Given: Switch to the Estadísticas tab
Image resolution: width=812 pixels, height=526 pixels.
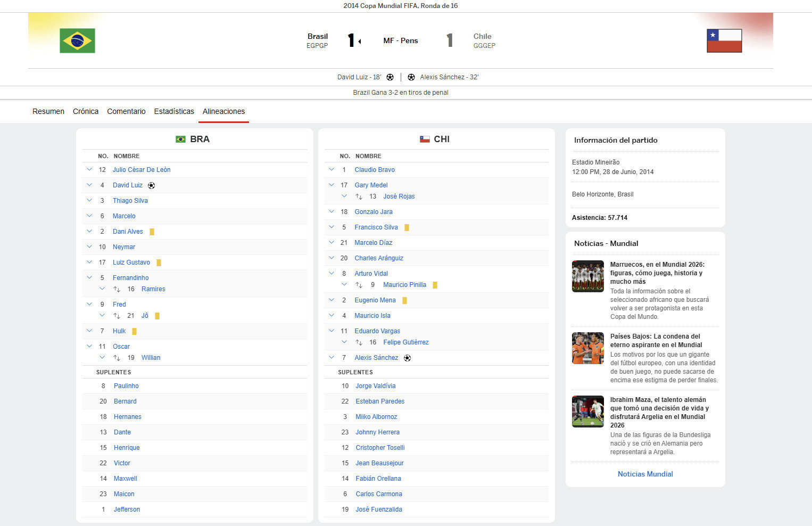Looking at the screenshot, I should (174, 111).
